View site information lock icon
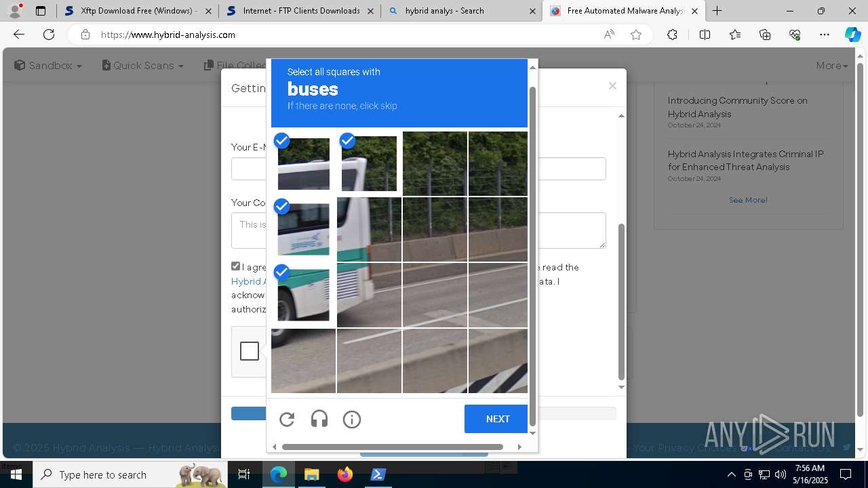 coord(85,35)
